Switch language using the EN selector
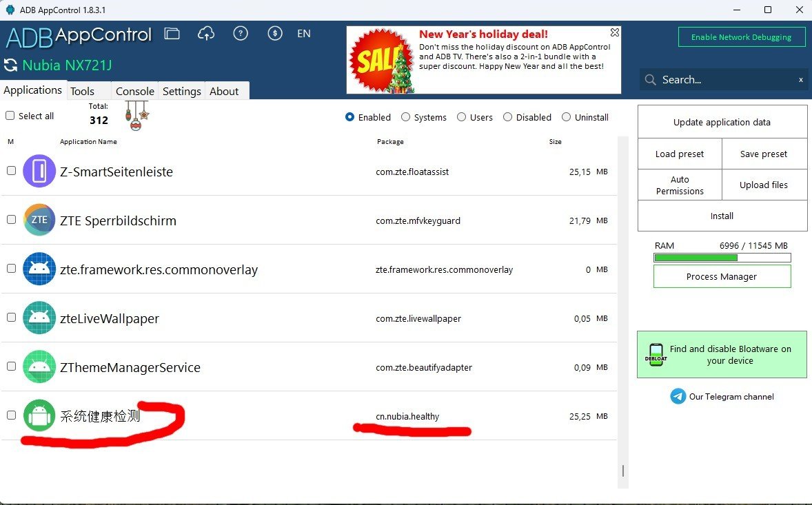Viewport: 812px width, 505px height. click(x=303, y=34)
